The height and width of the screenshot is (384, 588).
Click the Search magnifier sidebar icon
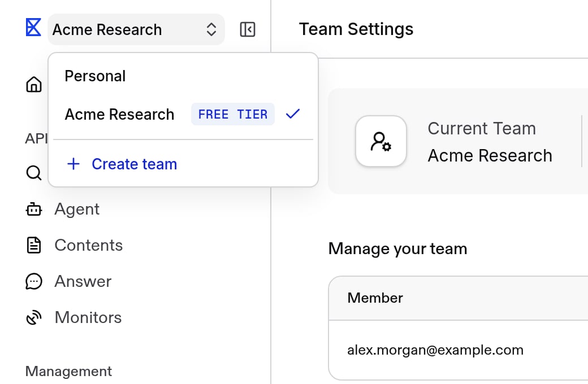pyautogui.click(x=34, y=173)
